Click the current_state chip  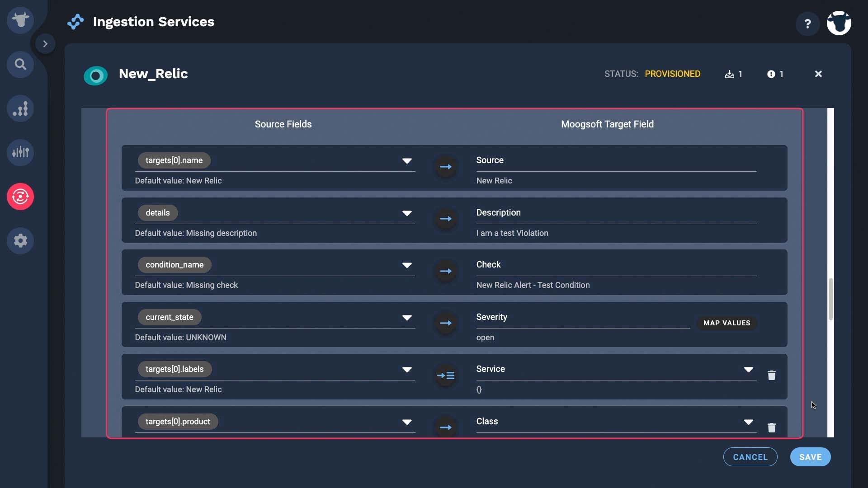pyautogui.click(x=170, y=317)
